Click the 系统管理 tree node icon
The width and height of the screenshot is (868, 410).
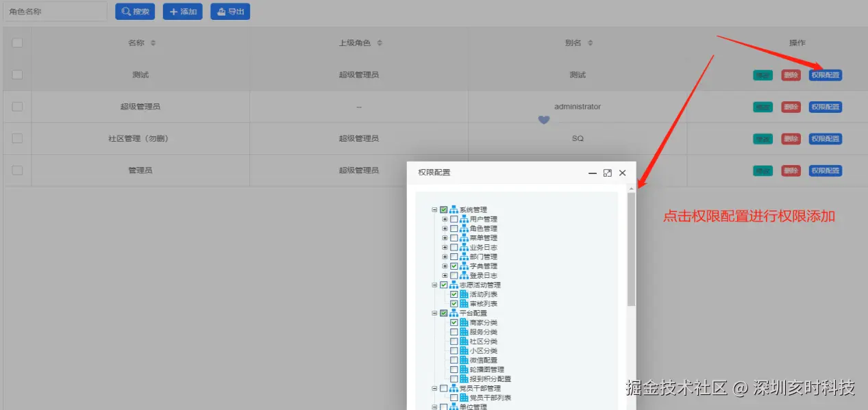pyautogui.click(x=454, y=209)
